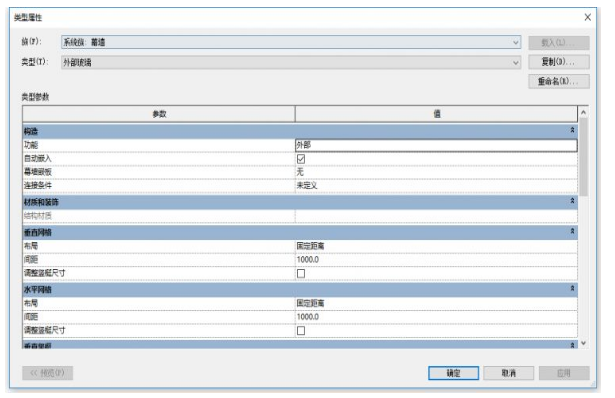The height and width of the screenshot is (398, 615).
Task: Click the 功能 value field showing 外部
Action: 436,145
